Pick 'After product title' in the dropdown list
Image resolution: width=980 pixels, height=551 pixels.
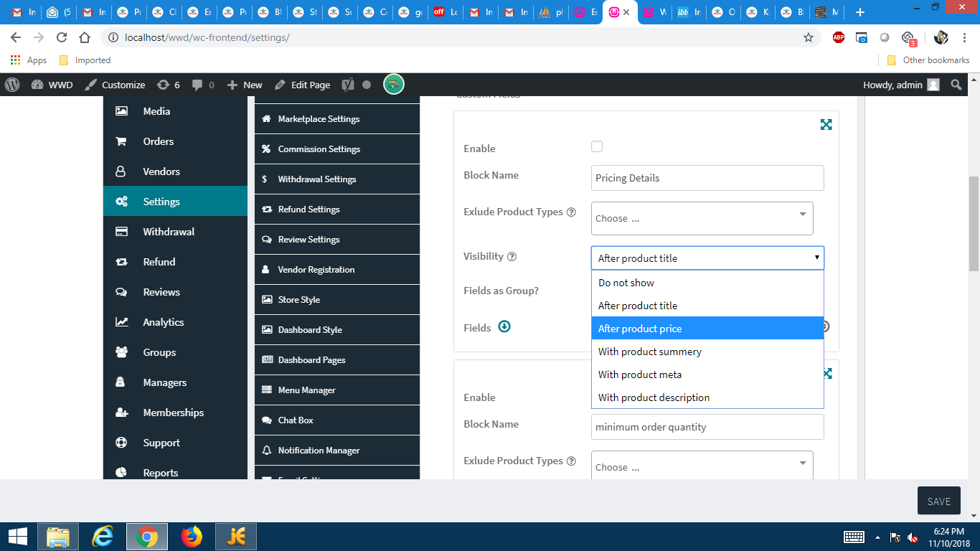pyautogui.click(x=707, y=306)
